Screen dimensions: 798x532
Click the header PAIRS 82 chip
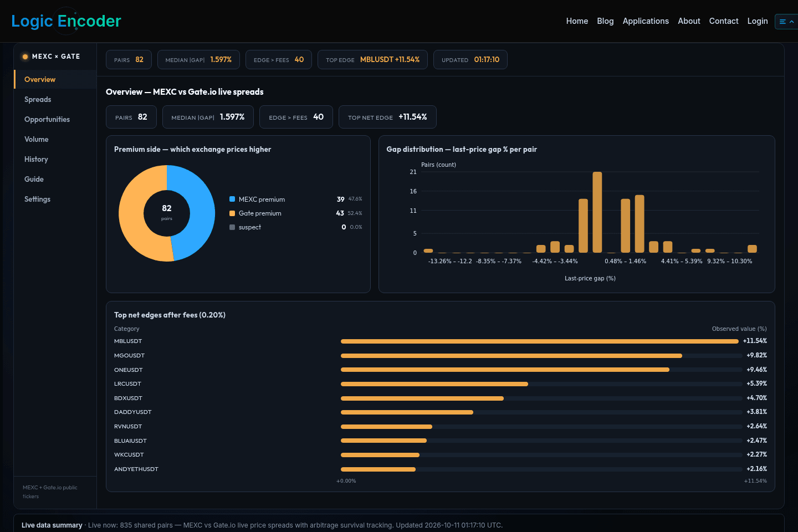pos(129,60)
